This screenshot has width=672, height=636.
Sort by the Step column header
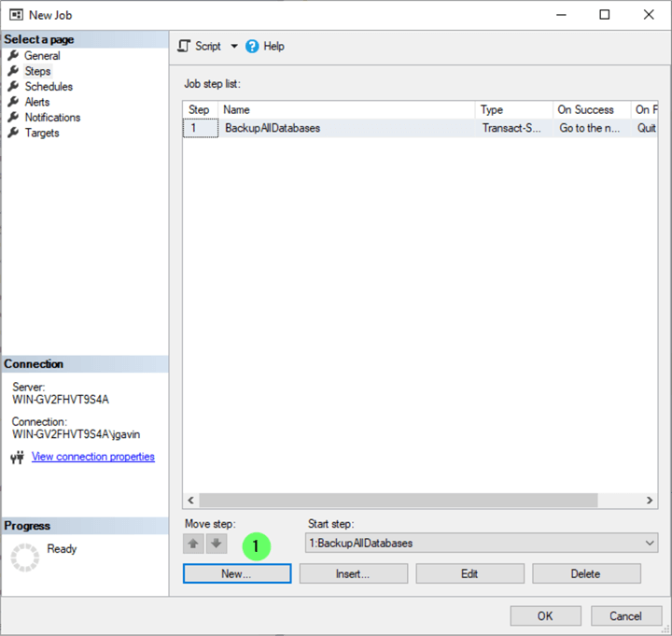coord(201,110)
